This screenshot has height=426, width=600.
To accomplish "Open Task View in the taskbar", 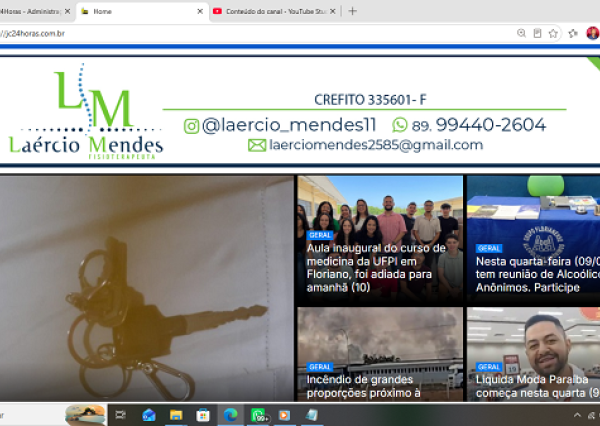I will [120, 415].
